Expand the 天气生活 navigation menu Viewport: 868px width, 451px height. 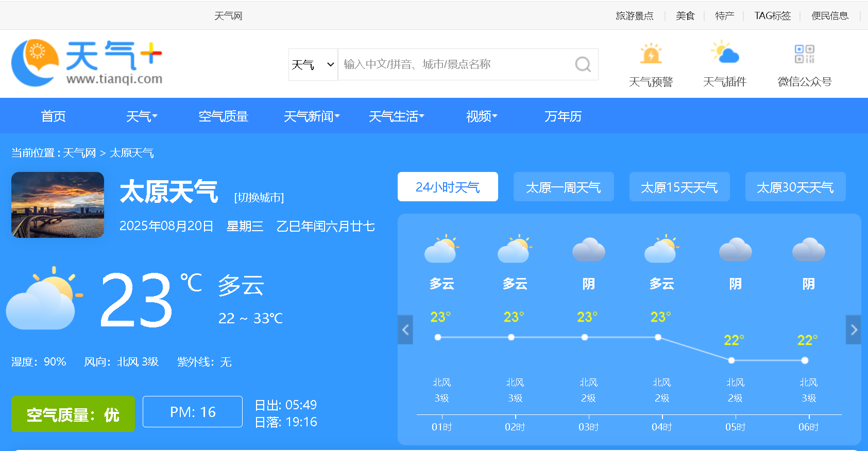(396, 116)
